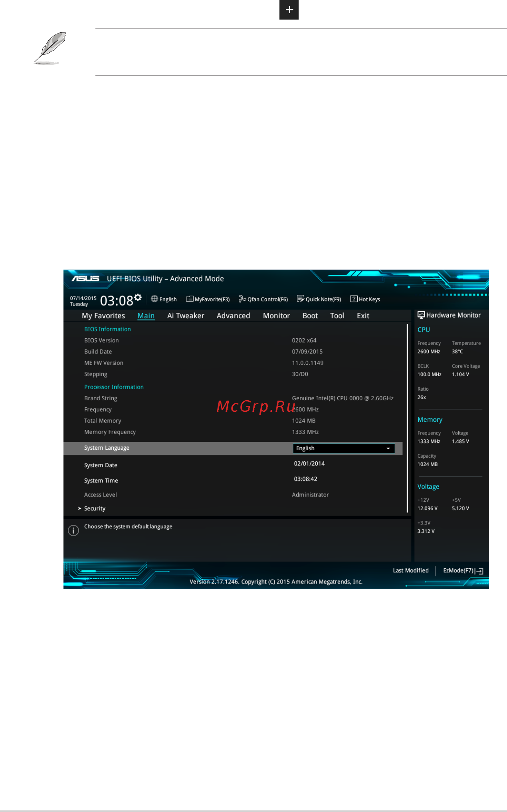Click the +3.3V 3.312 V reading

pos(426,531)
